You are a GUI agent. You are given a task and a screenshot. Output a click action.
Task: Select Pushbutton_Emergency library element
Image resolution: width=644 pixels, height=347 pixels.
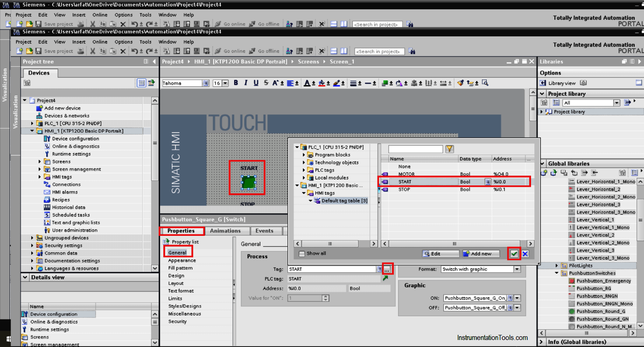(x=604, y=281)
